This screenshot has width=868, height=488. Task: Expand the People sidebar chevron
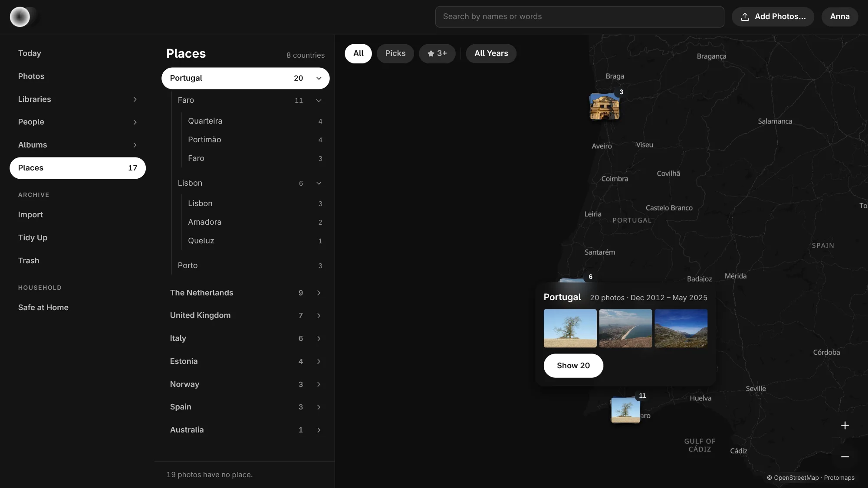coord(135,122)
